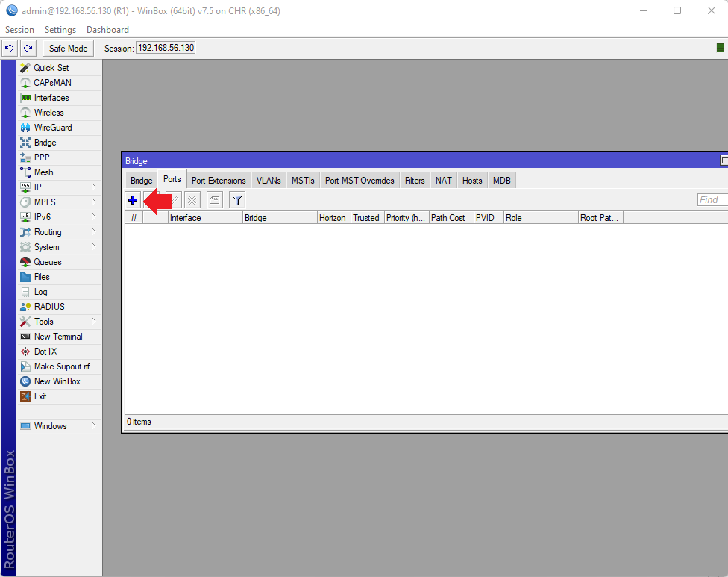This screenshot has width=728, height=577.
Task: Open the Interfaces list
Action: 52,97
